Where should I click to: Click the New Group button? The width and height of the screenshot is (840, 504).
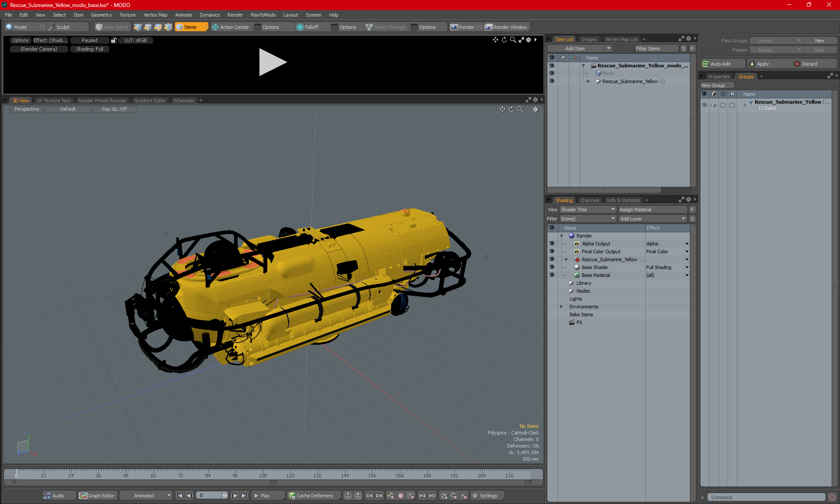[717, 85]
